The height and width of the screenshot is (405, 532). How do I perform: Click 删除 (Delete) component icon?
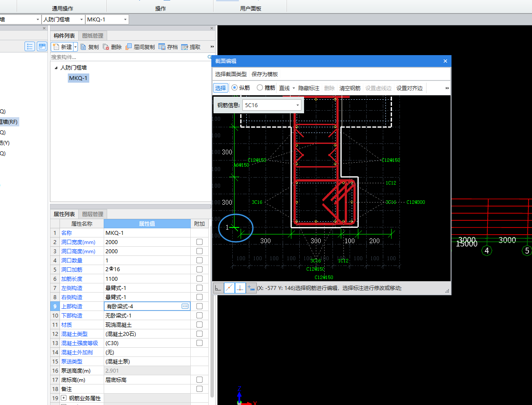112,47
